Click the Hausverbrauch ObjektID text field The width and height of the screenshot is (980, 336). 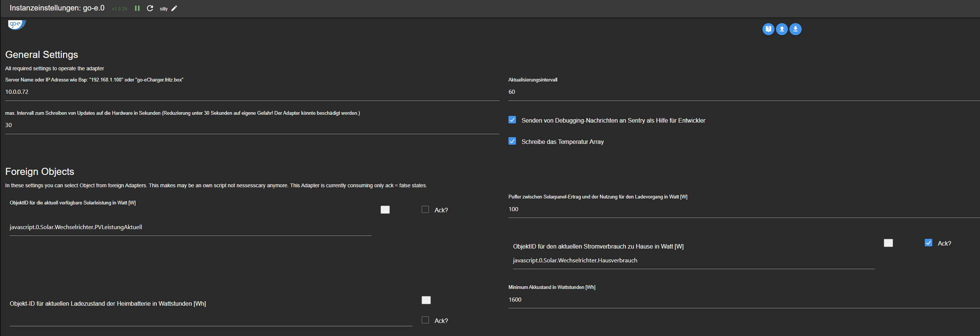point(692,261)
